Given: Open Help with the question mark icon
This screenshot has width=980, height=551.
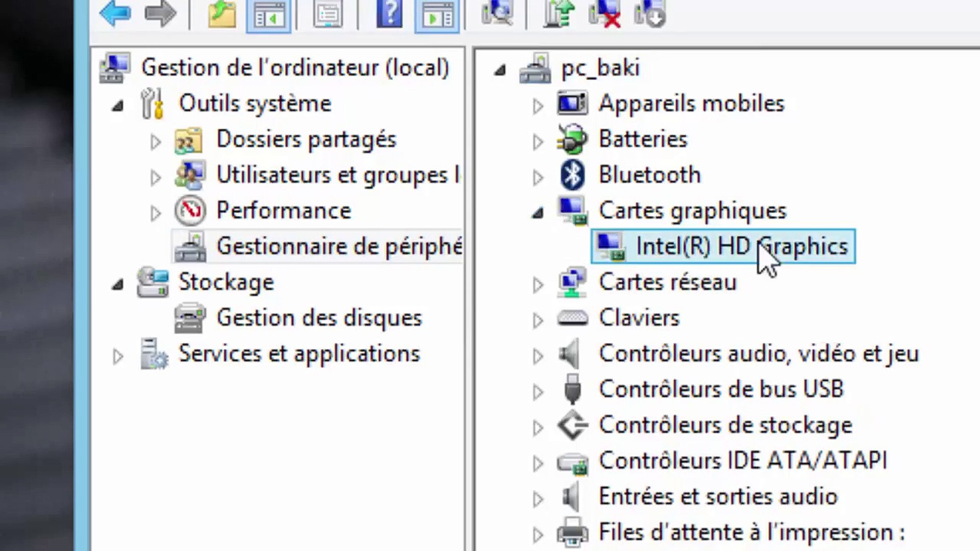Looking at the screenshot, I should [389, 14].
